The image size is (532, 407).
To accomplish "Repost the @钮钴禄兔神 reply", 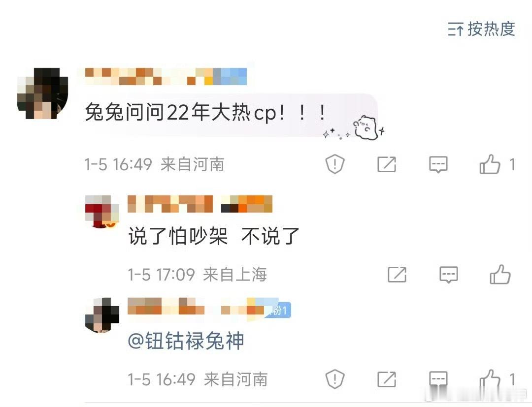I will [387, 379].
